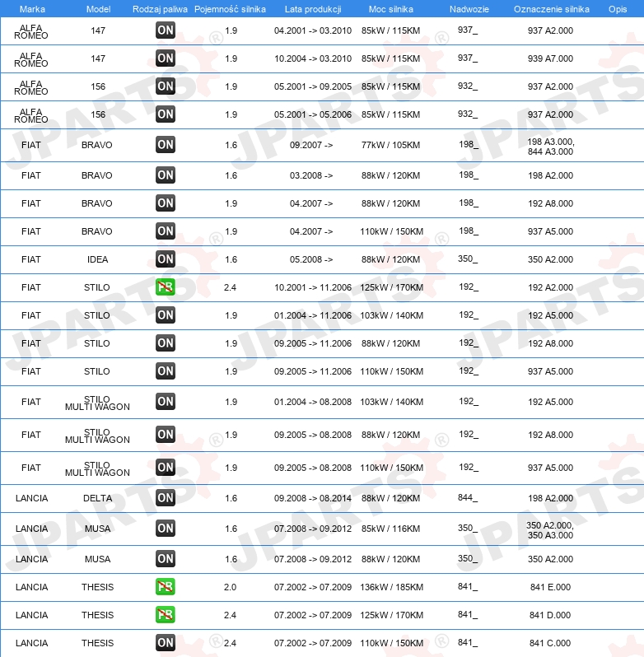Click ON icon in Bravo 1.9 110kW/150KM row
The height and width of the screenshot is (657, 644).
pos(165,231)
